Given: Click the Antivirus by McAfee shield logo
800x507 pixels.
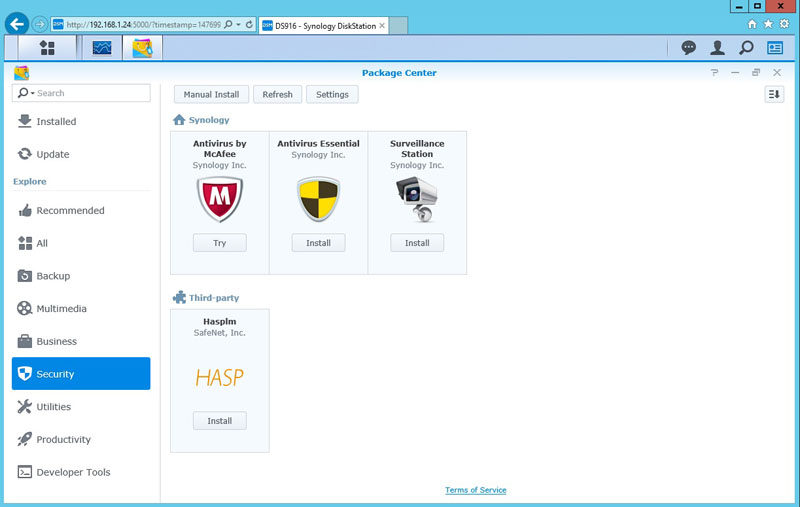Looking at the screenshot, I should click(x=219, y=199).
